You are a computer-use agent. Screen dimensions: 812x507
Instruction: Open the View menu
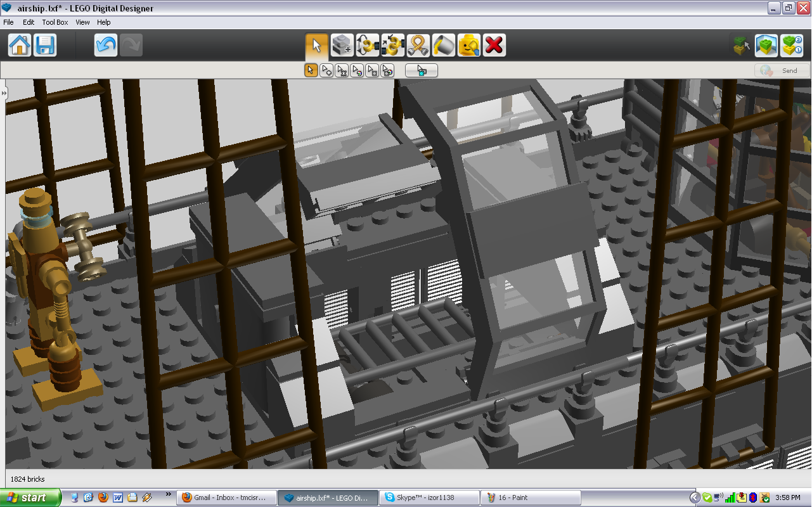click(x=82, y=22)
